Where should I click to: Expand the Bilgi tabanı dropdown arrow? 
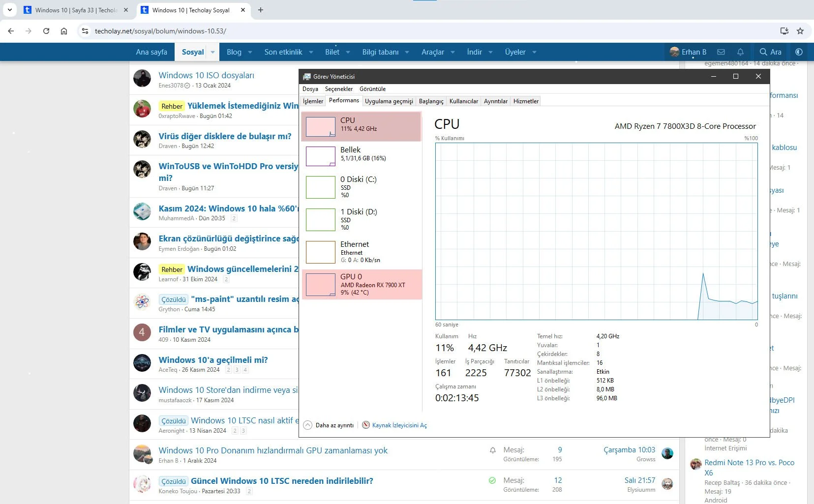click(407, 52)
